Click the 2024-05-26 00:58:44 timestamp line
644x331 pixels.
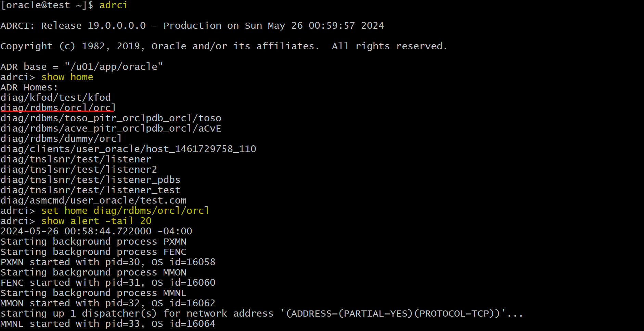(x=96, y=231)
